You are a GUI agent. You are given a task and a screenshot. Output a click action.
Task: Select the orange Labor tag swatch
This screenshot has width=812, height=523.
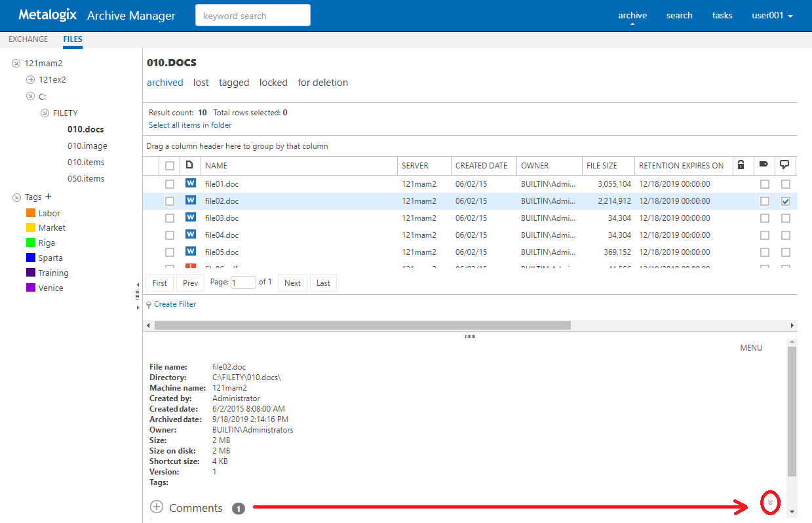coord(31,213)
